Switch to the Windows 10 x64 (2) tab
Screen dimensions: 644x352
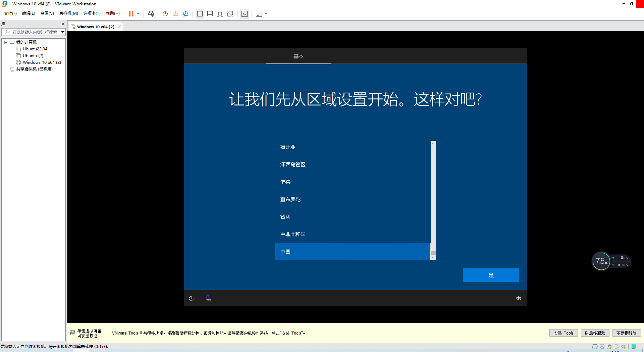96,27
